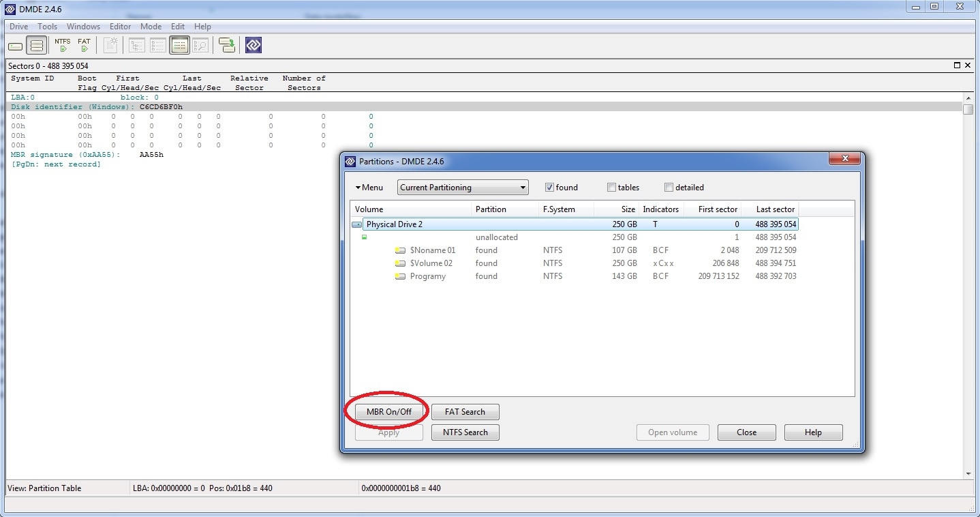Start NTFS search from the toolbar
Screen dimensions: 980x517
pyautogui.click(x=63, y=45)
